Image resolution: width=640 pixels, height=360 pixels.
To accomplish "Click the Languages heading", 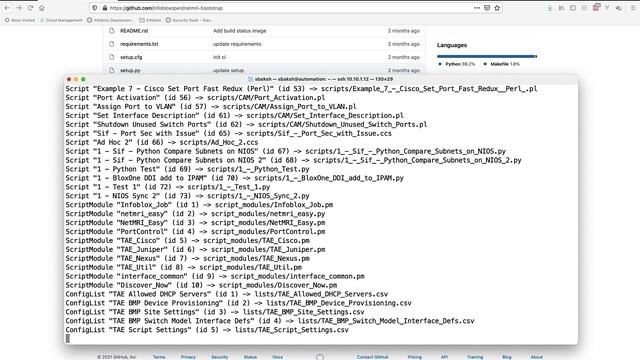I will [452, 45].
